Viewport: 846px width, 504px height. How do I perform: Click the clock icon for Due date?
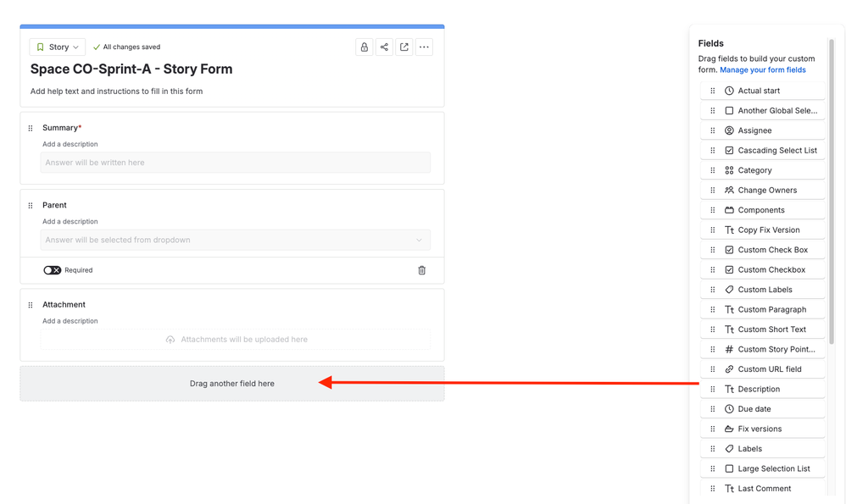pos(729,409)
